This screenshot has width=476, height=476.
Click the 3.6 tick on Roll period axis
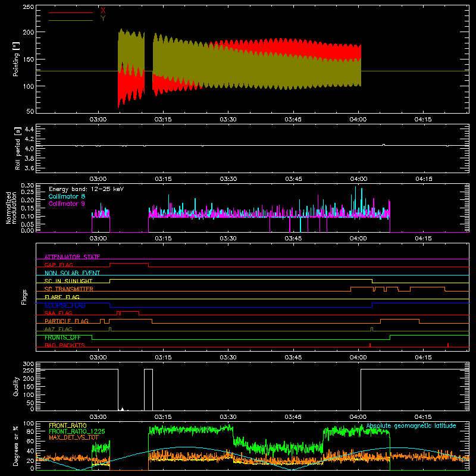pos(29,168)
